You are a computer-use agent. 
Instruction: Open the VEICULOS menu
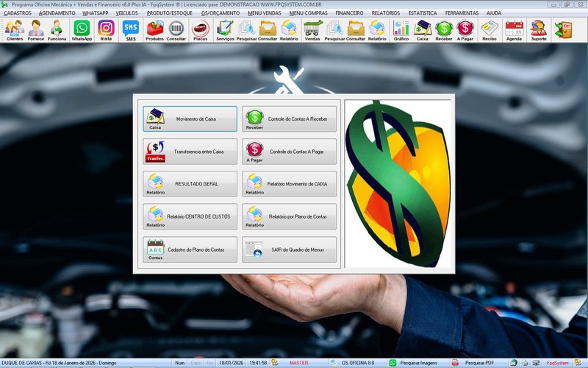tap(126, 13)
